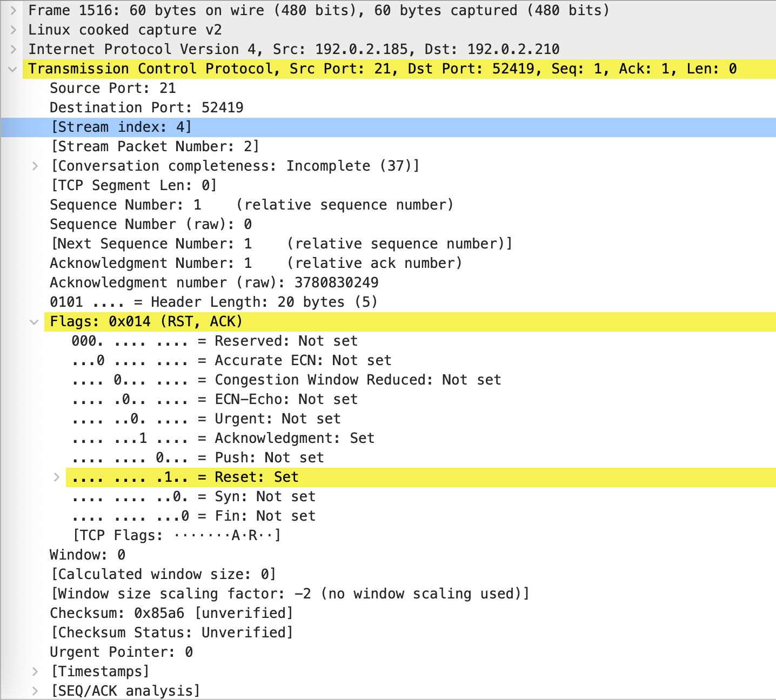Select the Stream index: 4 row

[x=121, y=127]
